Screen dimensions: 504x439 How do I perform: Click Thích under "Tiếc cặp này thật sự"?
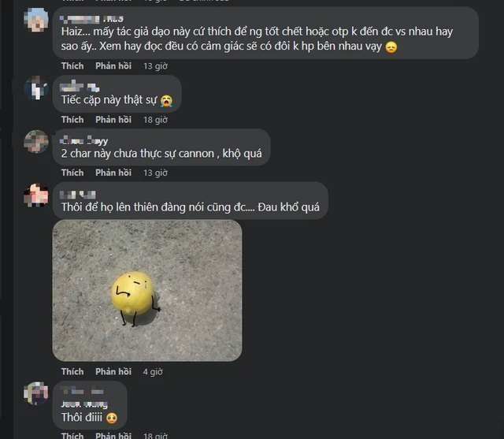[72, 120]
